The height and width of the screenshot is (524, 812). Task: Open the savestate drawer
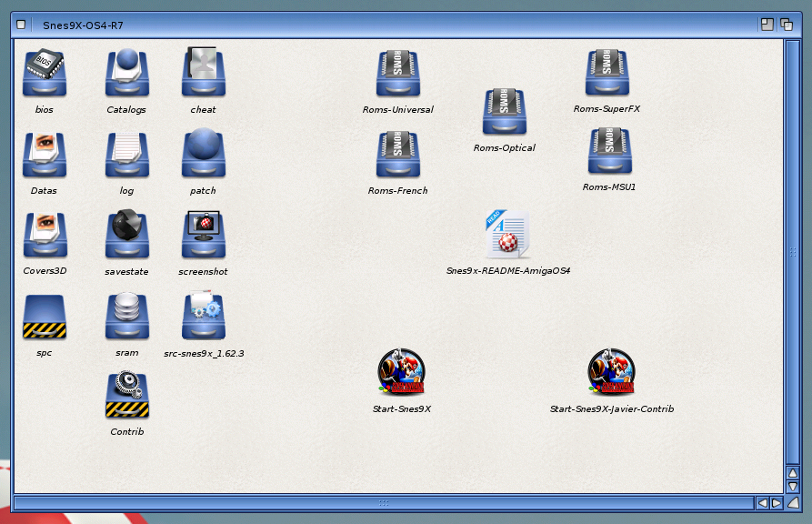click(126, 236)
